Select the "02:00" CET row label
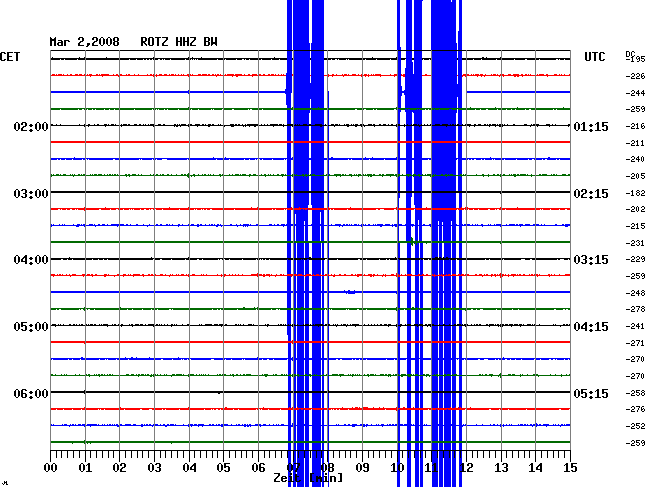Image resolution: width=650 pixels, height=494 pixels. (31, 126)
